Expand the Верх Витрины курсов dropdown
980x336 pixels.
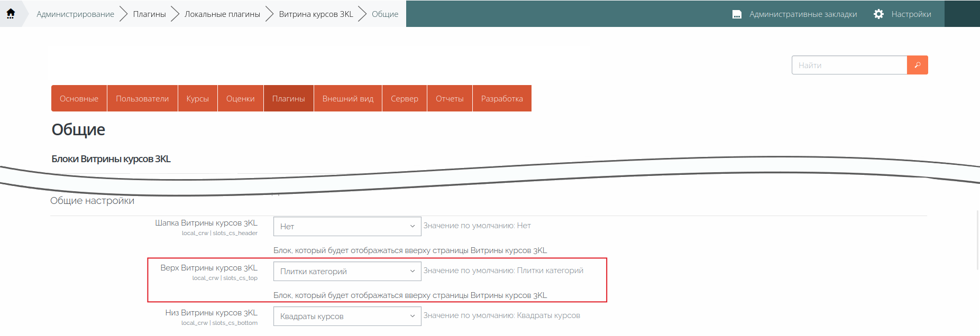(x=347, y=272)
